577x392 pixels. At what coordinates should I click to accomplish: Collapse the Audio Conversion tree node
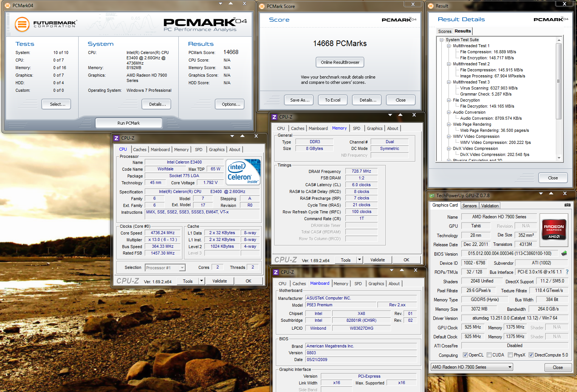tap(449, 112)
